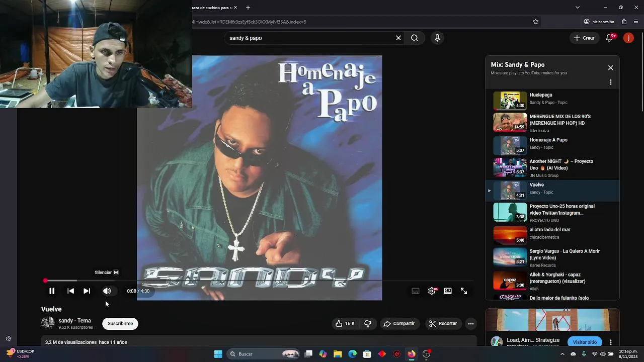Viewport: 644px width, 362px height.
Task: Open Compartir share dialog
Action: tap(399, 324)
